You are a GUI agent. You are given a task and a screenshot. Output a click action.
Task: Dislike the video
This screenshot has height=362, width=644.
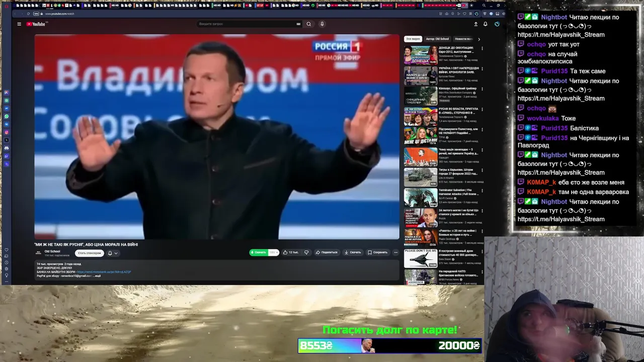pyautogui.click(x=306, y=252)
